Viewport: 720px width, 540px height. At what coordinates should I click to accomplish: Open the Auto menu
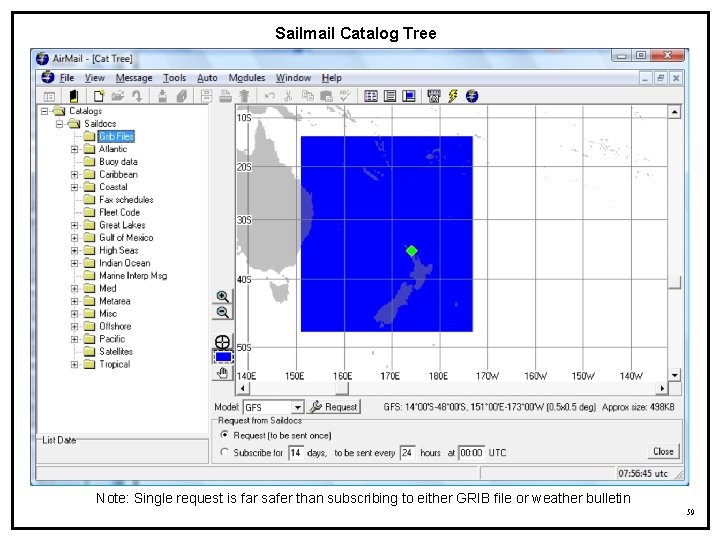click(207, 78)
